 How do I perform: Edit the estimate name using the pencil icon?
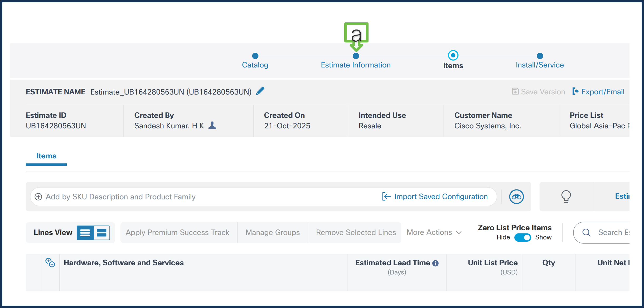[x=260, y=91]
